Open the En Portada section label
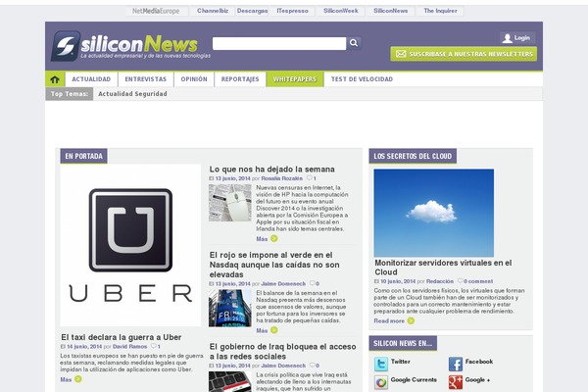This screenshot has height=392, width=588. 83,156
